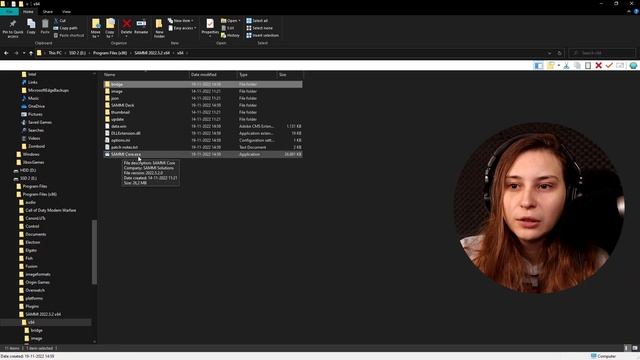The width and height of the screenshot is (640, 360).
Task: Open the Move to dropdown button
Action: pyautogui.click(x=96, y=28)
